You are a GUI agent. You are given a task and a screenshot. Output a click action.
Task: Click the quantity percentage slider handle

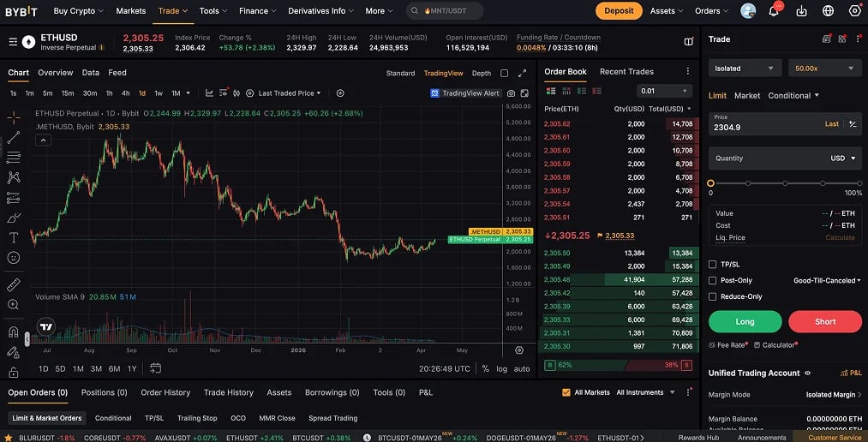[x=711, y=183]
